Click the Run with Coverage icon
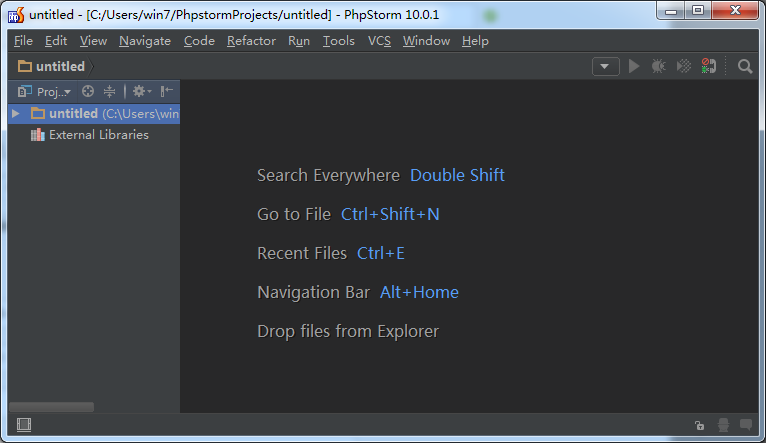The width and height of the screenshot is (766, 443). (683, 66)
